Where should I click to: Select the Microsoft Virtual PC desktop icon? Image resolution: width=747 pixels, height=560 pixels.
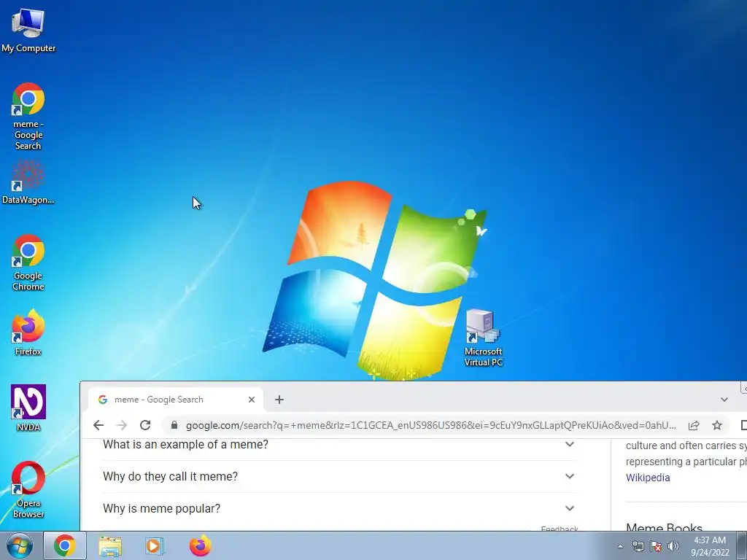(483, 338)
